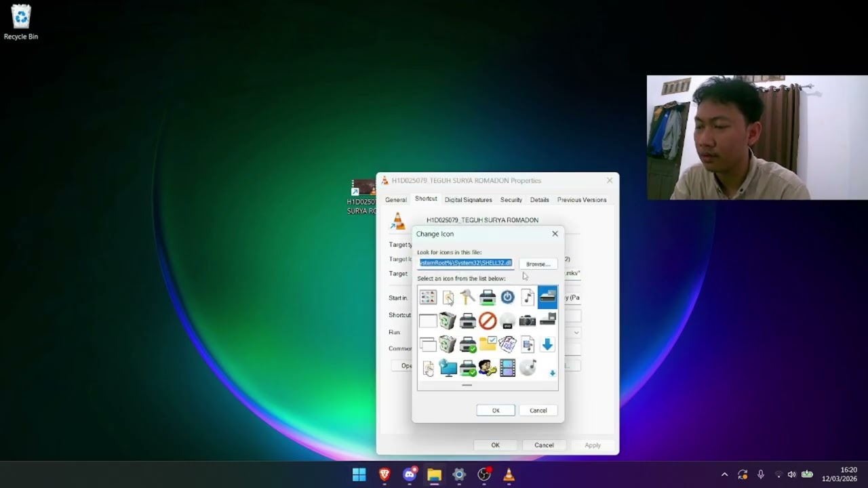Click Apply in the Properties window

click(x=593, y=445)
